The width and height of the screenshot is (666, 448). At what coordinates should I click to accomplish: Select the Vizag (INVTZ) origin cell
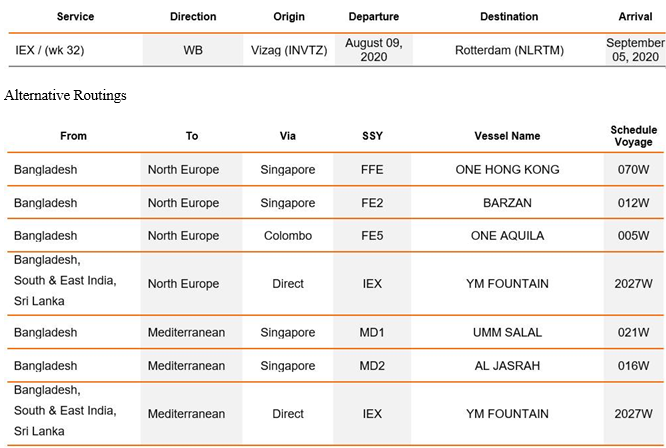click(x=289, y=50)
